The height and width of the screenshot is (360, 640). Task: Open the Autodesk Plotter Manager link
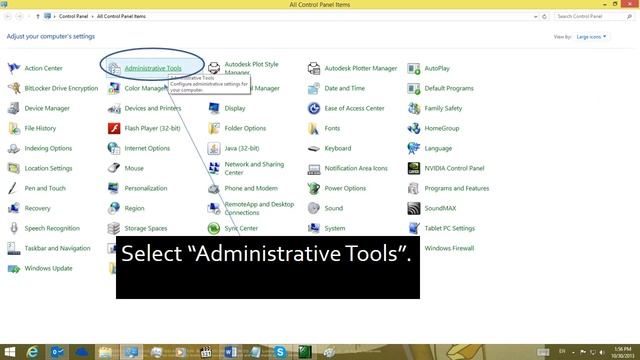[x=360, y=68]
